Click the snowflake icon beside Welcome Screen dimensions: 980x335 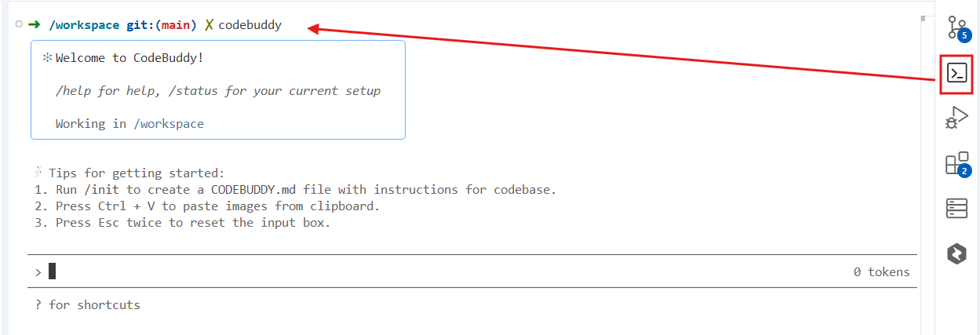pyautogui.click(x=46, y=58)
